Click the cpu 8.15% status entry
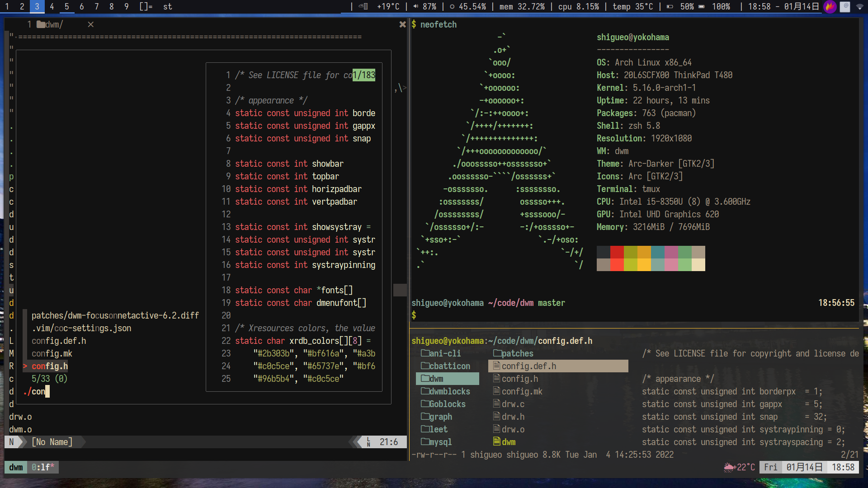 point(579,6)
